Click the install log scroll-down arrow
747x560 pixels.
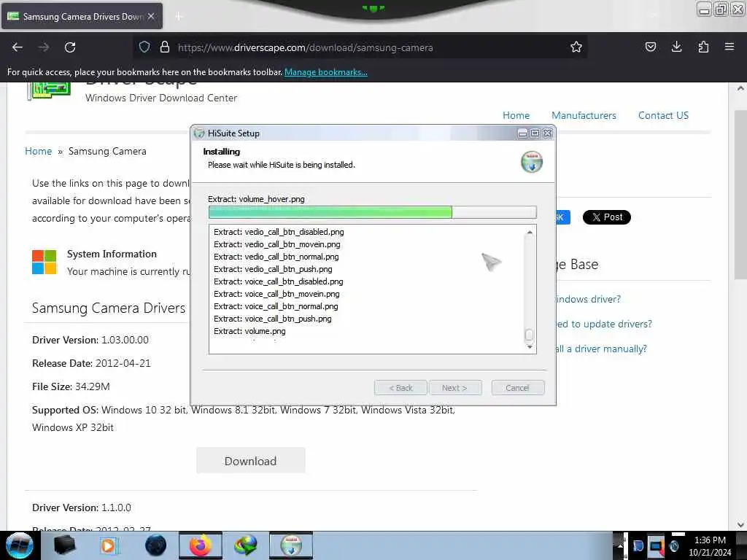(530, 346)
